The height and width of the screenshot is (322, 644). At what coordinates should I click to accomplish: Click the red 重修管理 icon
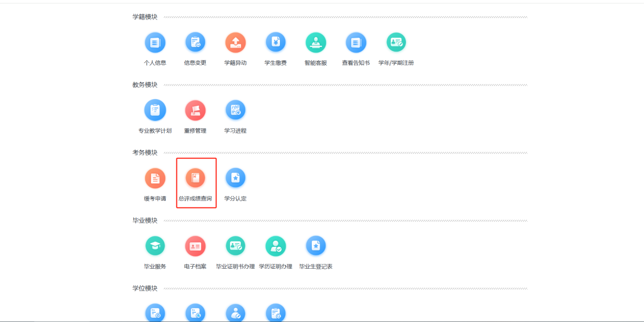[x=195, y=110]
